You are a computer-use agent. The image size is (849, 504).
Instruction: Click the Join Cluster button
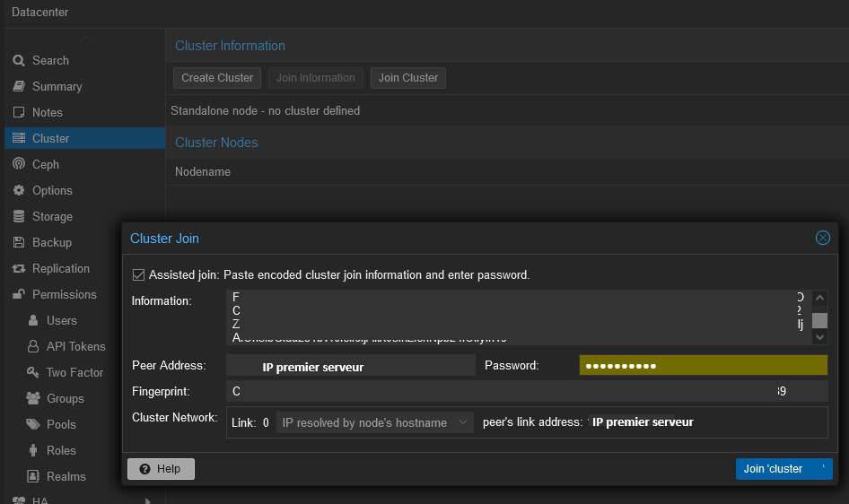point(407,78)
